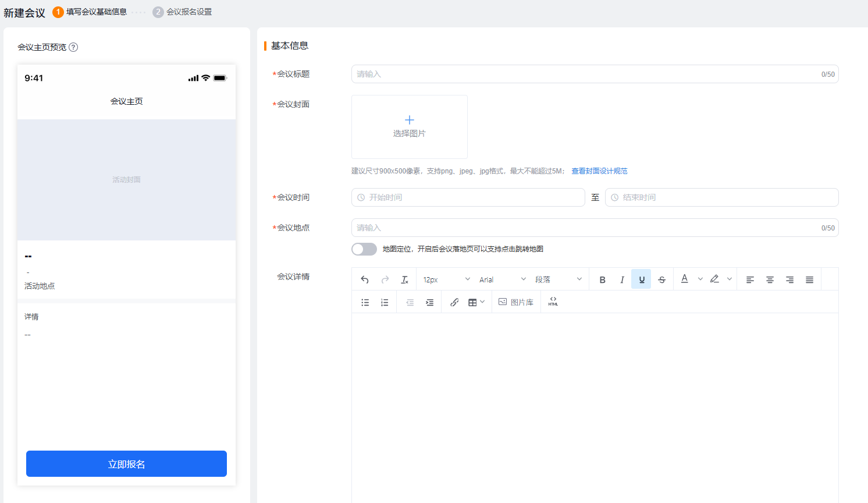Click the help icon beside 会议主页预览
868x503 pixels.
click(73, 47)
